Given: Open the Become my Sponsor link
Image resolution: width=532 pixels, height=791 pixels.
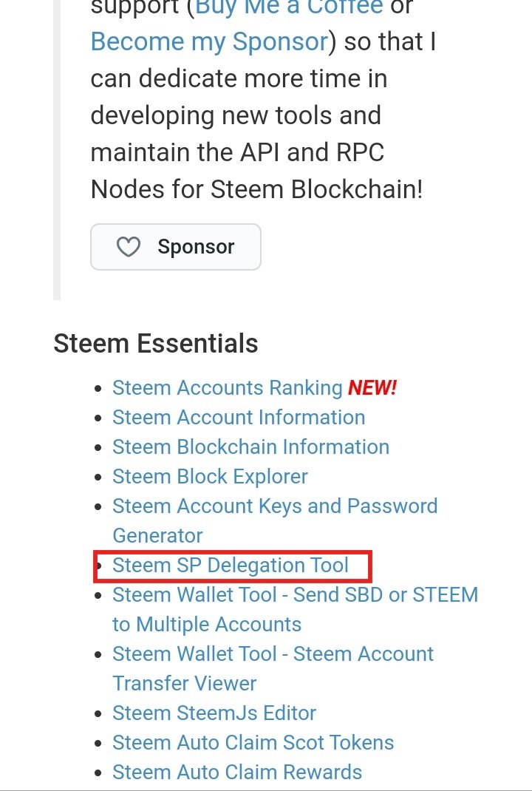Looking at the screenshot, I should (209, 41).
